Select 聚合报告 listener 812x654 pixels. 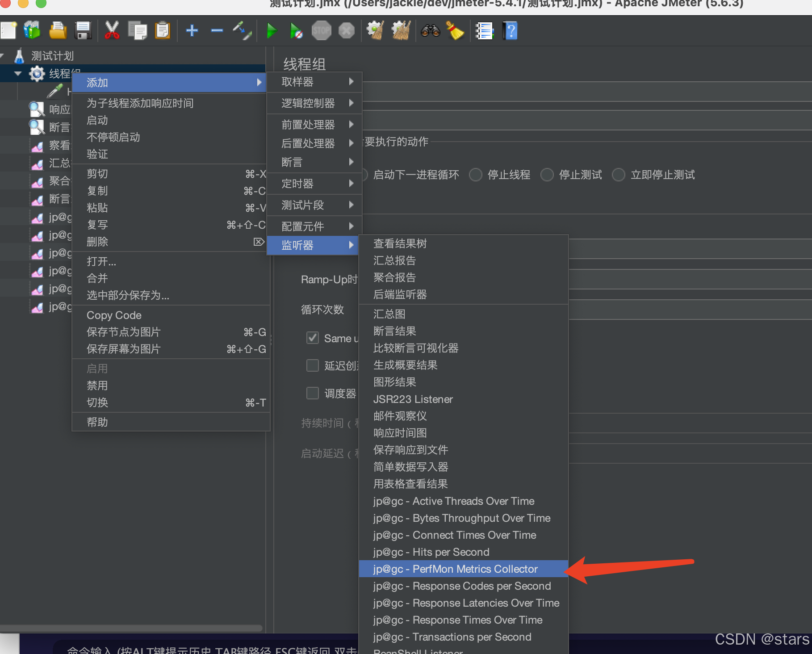(464, 277)
